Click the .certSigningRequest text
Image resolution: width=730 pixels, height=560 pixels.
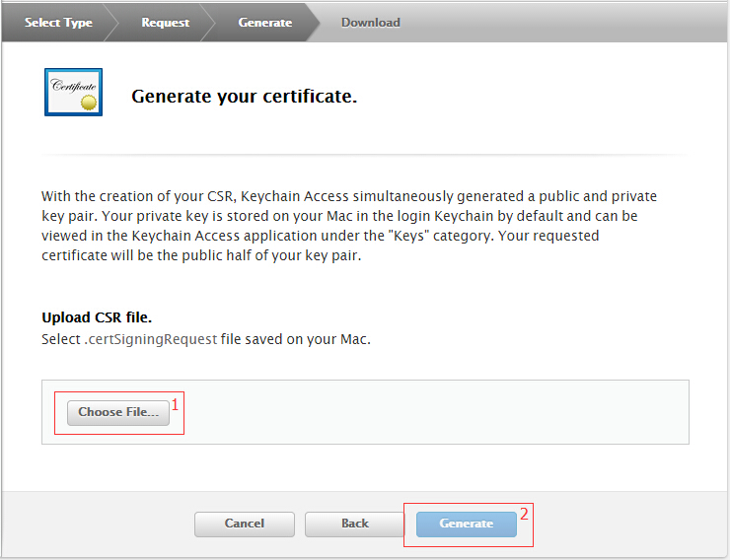pos(151,339)
